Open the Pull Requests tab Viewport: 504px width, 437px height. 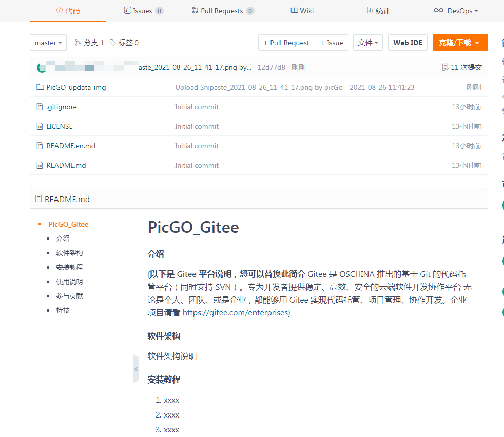[223, 11]
